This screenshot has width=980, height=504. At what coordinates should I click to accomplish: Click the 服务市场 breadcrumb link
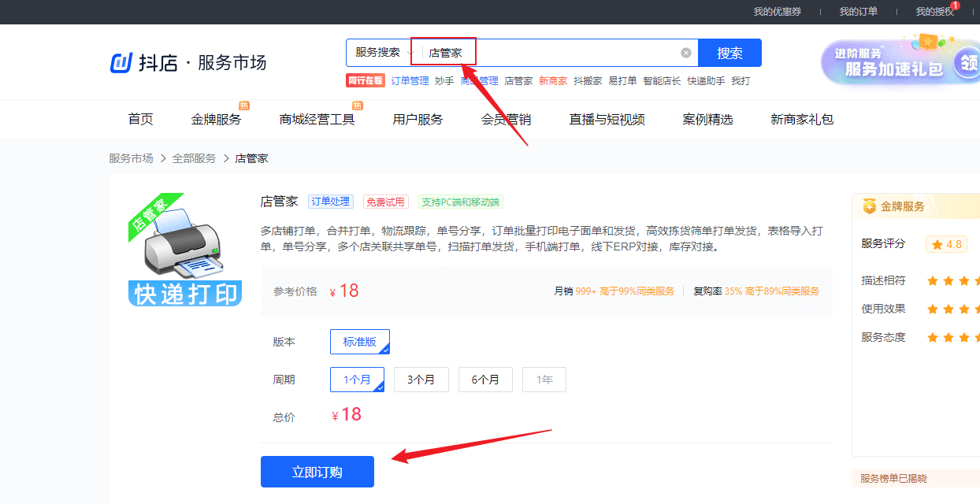pyautogui.click(x=131, y=158)
